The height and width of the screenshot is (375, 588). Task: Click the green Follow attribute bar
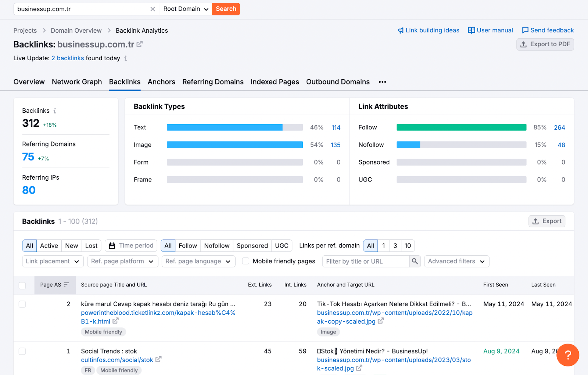[462, 127]
